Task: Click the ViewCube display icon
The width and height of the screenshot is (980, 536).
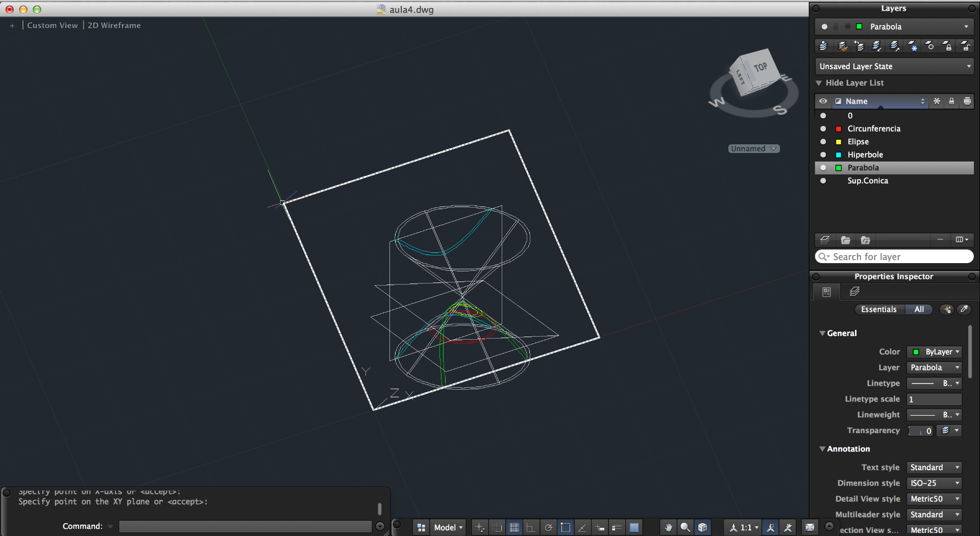Action: pyautogui.click(x=703, y=527)
